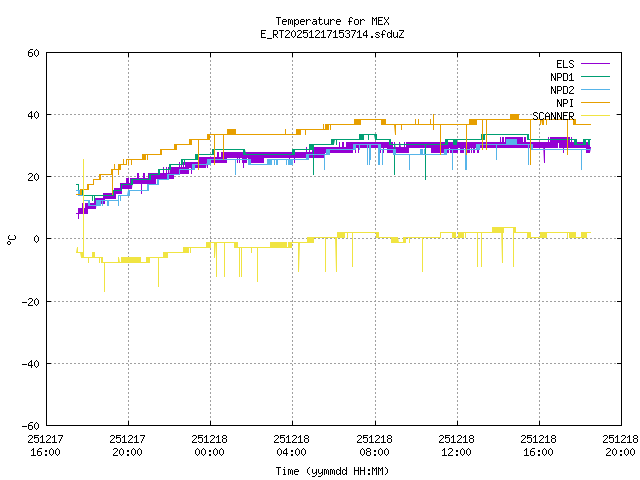Click the 251217 20:00 x-axis tick label
Screen dimensions: 640x480
click(x=128, y=445)
